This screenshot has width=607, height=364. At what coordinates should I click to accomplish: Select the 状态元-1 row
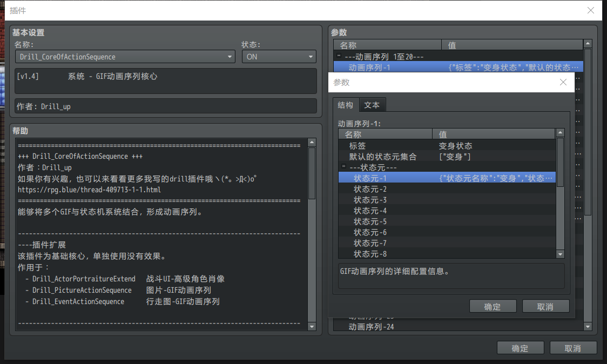(x=447, y=178)
